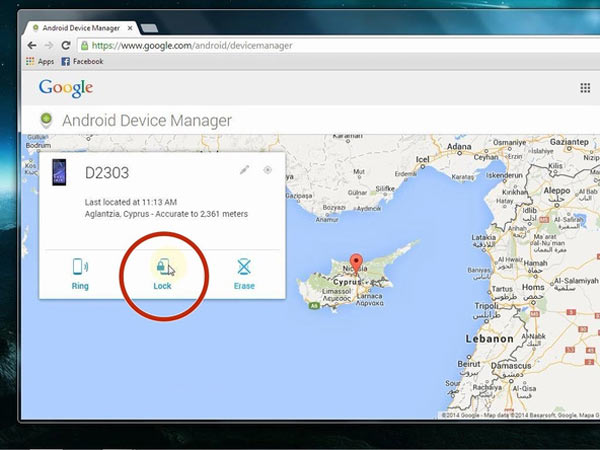Click 'Last located at 11:13 AM' text
The width and height of the screenshot is (600, 450).
(131, 202)
